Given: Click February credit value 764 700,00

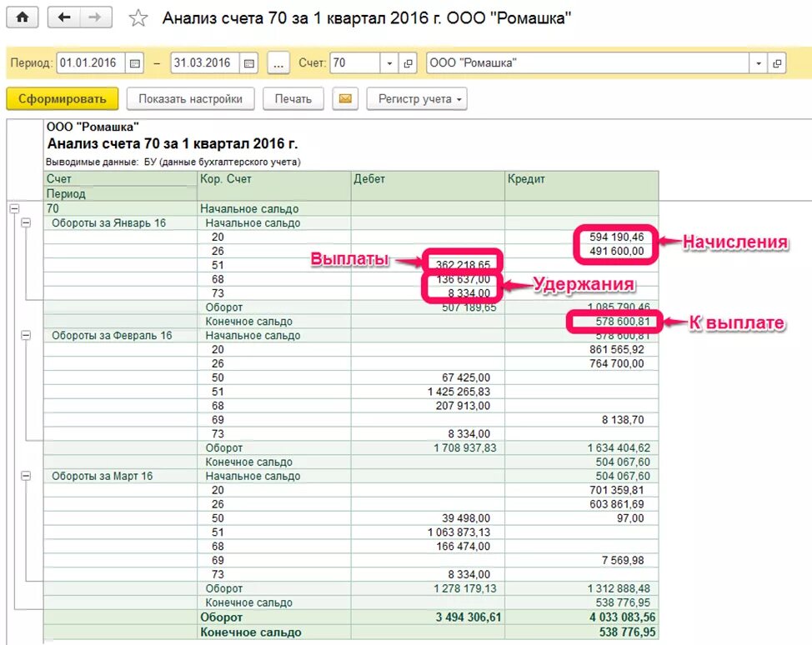Looking at the screenshot, I should [616, 363].
